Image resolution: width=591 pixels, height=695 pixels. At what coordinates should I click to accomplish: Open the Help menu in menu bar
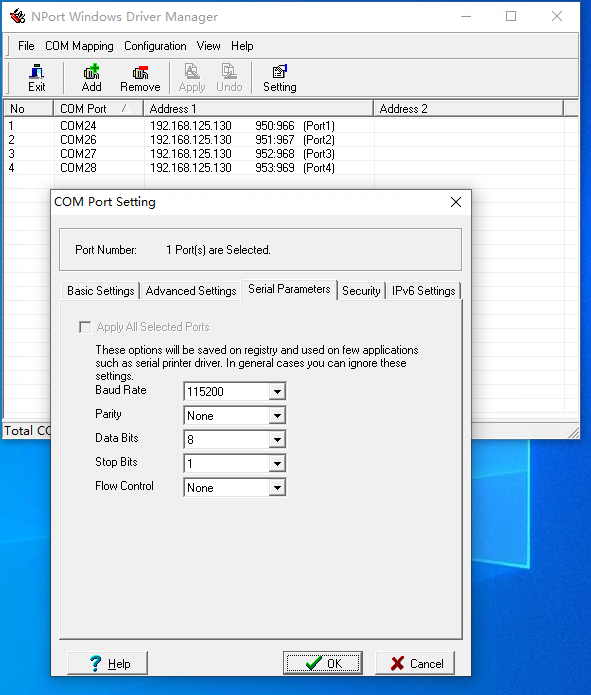[242, 46]
